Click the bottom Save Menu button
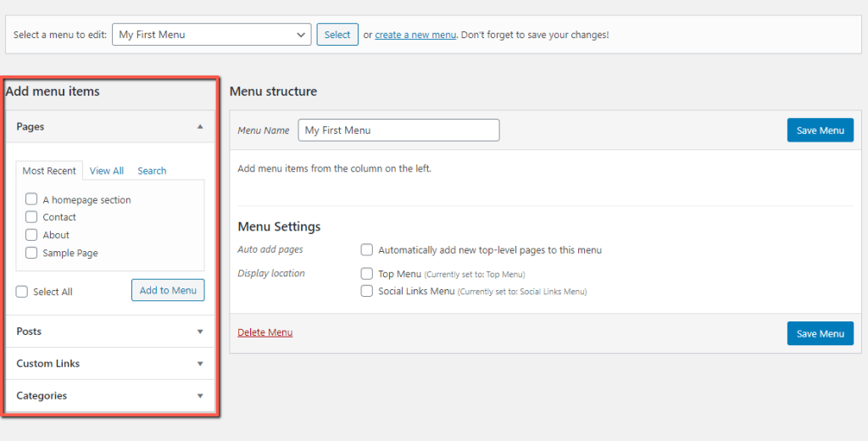The image size is (868, 441). pyautogui.click(x=821, y=333)
